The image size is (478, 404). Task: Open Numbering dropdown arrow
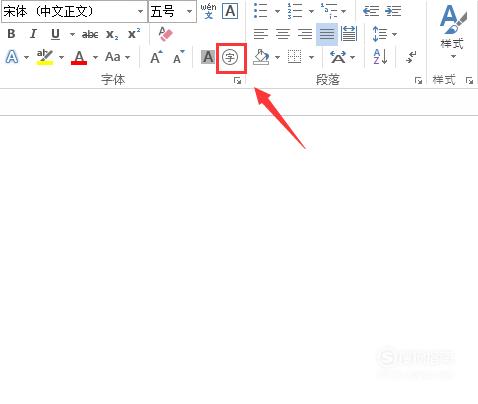311,11
